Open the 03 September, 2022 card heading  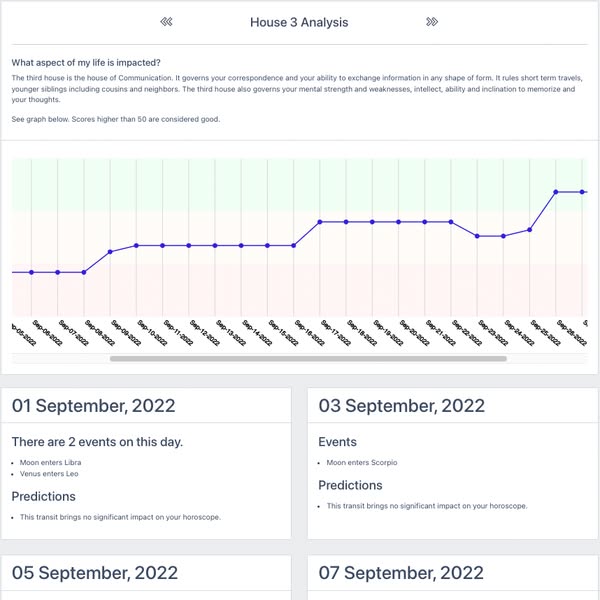pyautogui.click(x=402, y=406)
